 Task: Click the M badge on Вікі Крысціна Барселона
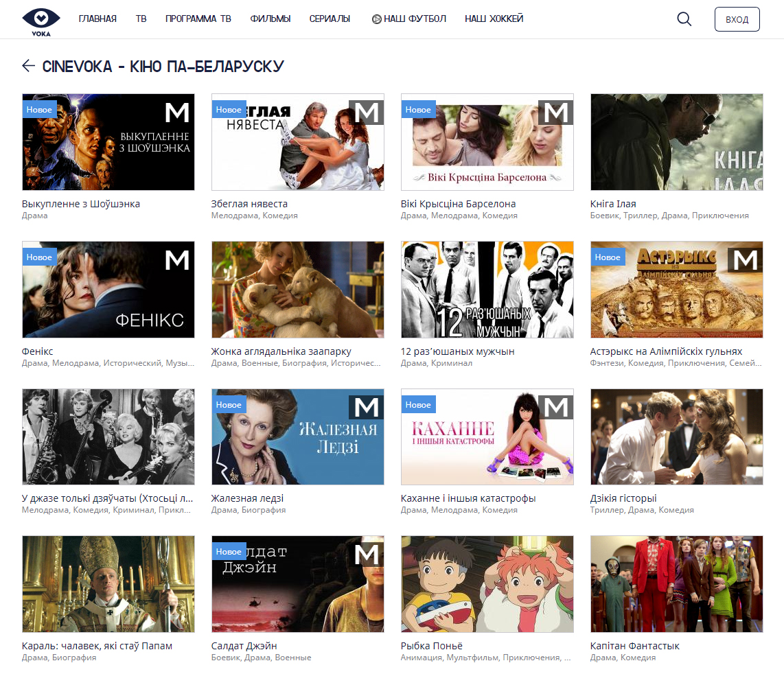point(555,112)
